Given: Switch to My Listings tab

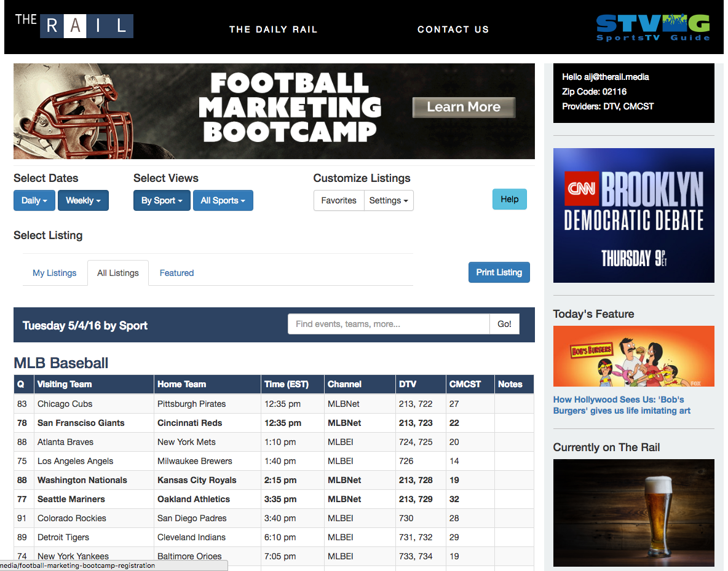Looking at the screenshot, I should 54,273.
